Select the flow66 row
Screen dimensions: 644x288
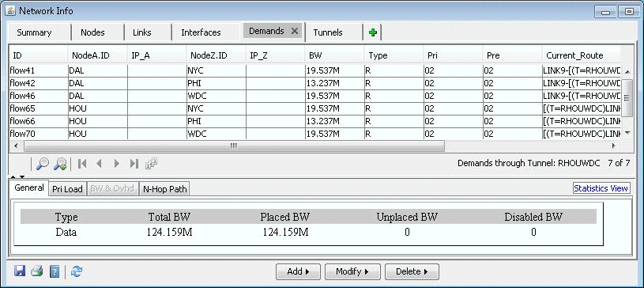(314, 122)
